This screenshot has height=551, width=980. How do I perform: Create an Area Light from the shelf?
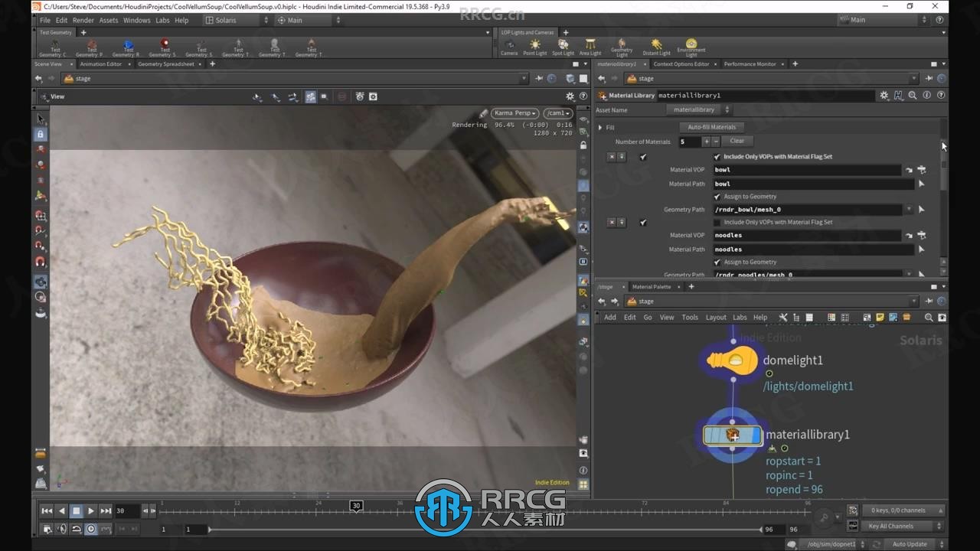tap(590, 47)
